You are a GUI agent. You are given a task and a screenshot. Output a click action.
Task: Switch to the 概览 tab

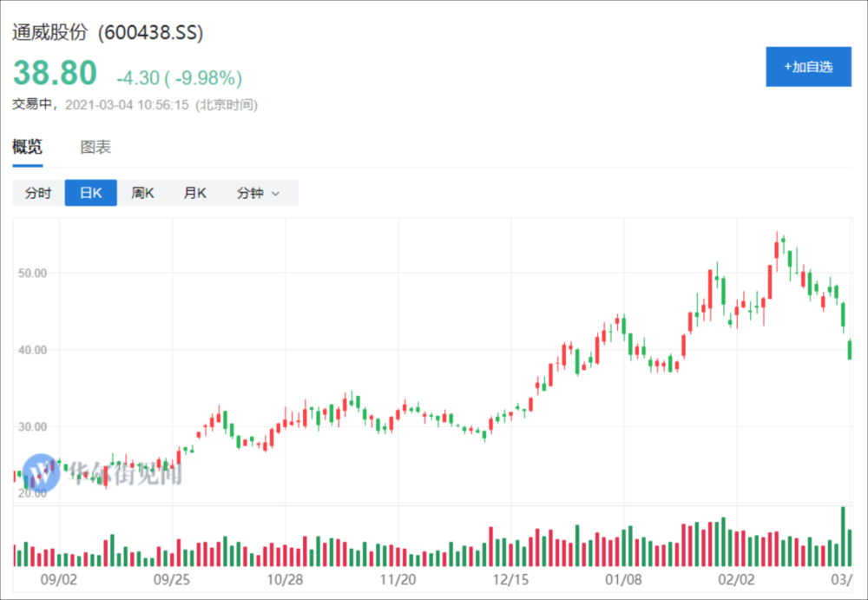click(27, 147)
